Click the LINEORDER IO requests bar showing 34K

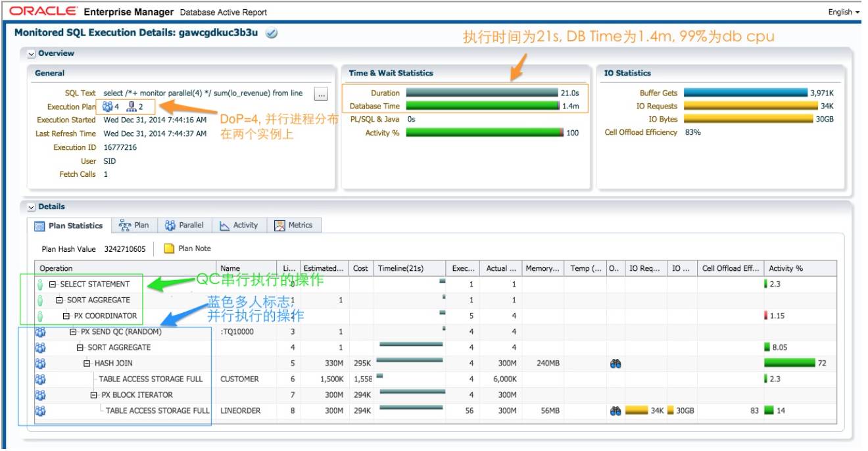click(637, 411)
